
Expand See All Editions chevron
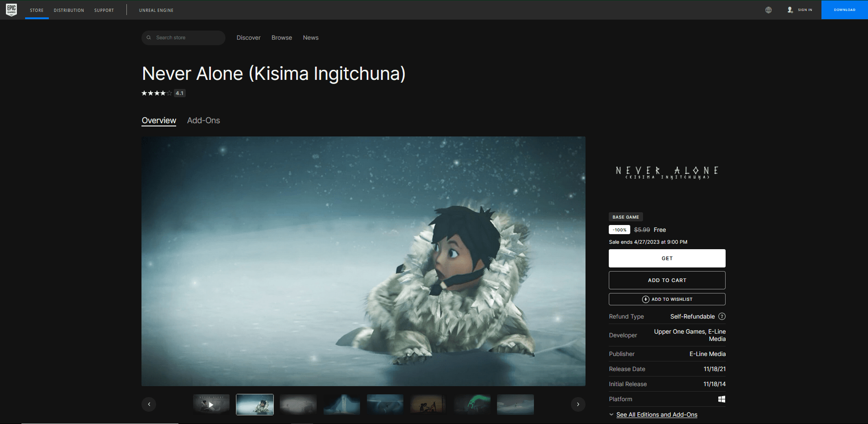pos(612,415)
